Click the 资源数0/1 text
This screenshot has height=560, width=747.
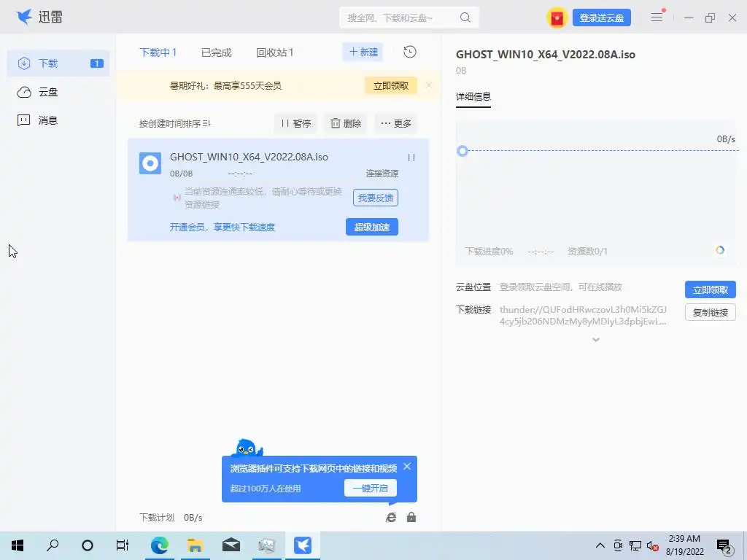[x=587, y=252]
